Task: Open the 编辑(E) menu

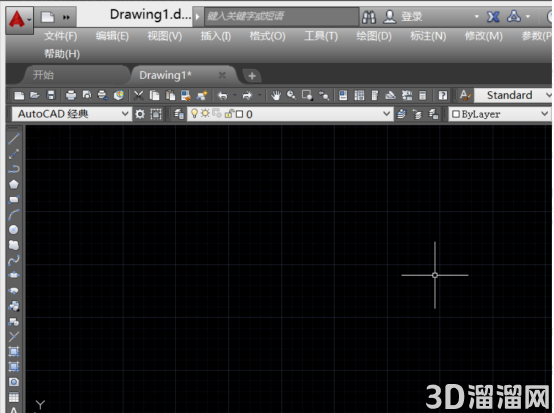Action: 112,36
